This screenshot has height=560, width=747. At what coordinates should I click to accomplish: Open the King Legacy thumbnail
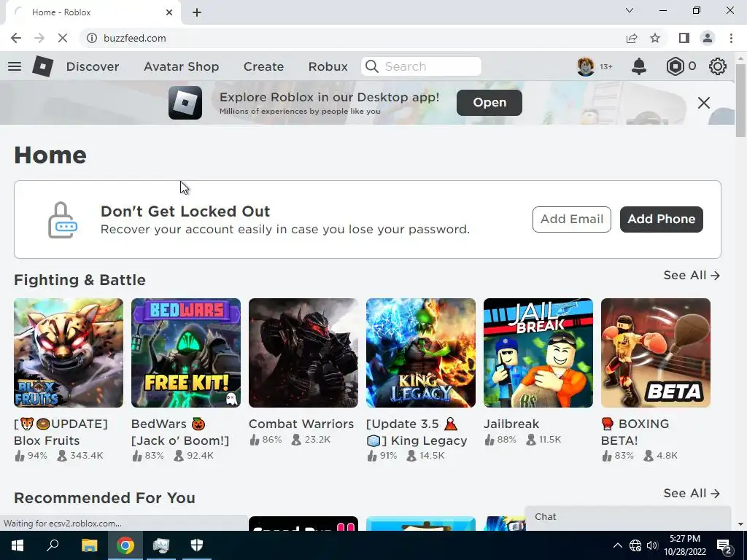[421, 353]
